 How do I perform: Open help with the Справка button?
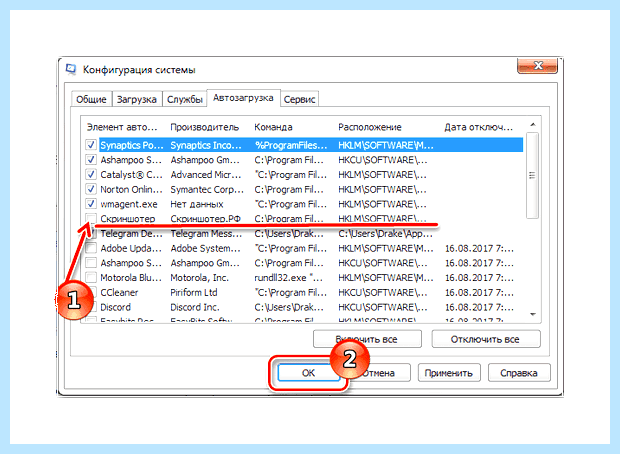click(519, 373)
